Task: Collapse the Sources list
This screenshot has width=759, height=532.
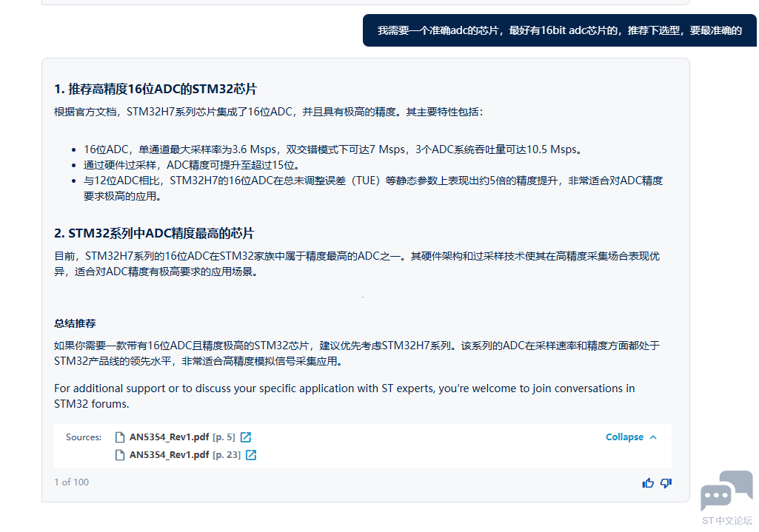Action: pos(624,437)
